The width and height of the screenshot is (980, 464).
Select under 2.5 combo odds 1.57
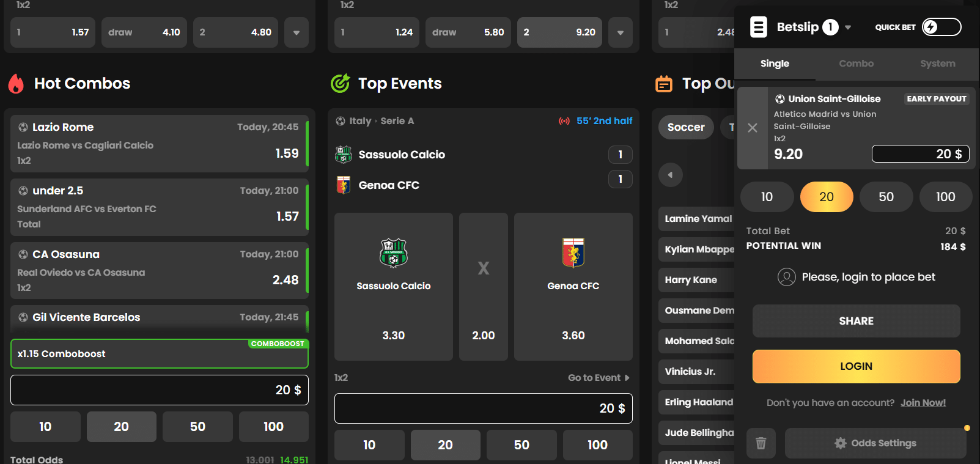159,207
